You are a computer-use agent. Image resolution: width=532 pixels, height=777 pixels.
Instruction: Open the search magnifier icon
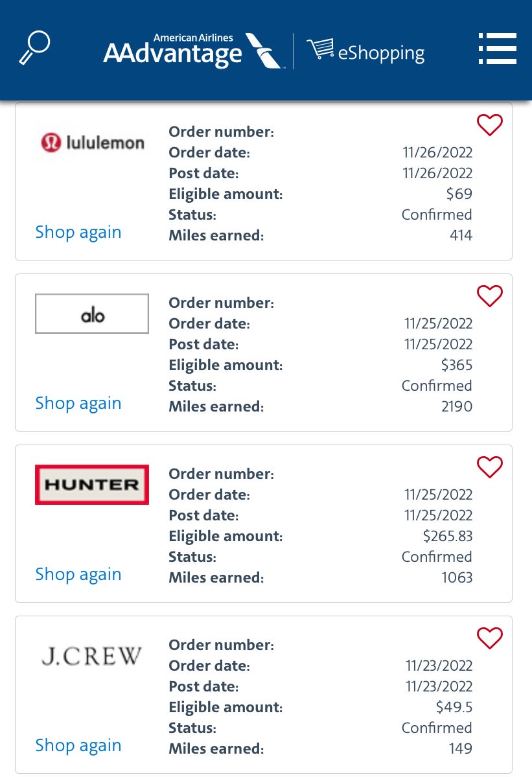point(35,47)
